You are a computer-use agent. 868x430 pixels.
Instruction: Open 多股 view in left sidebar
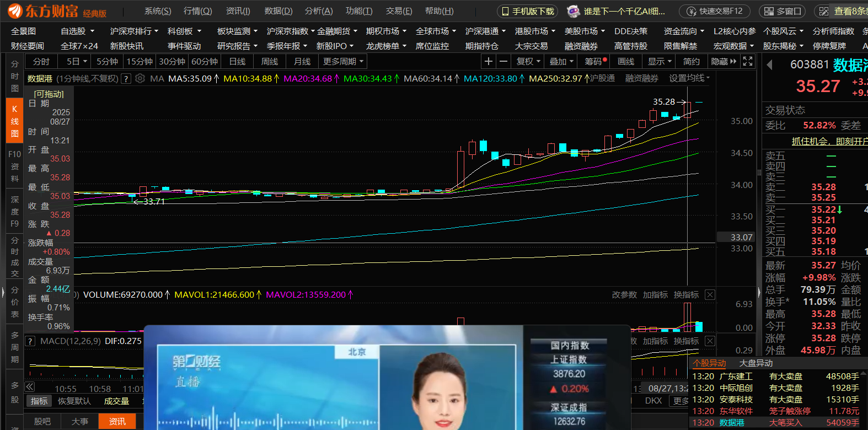point(14,393)
